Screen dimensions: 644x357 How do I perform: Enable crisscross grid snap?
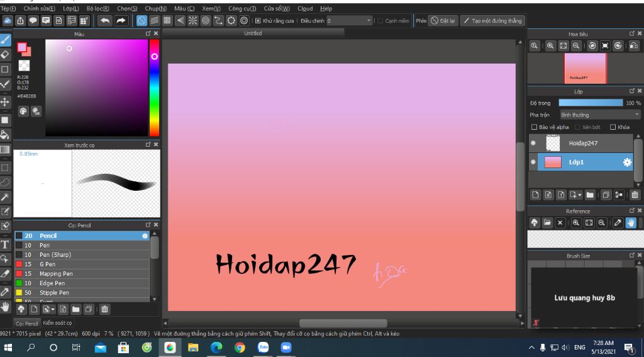click(x=167, y=21)
